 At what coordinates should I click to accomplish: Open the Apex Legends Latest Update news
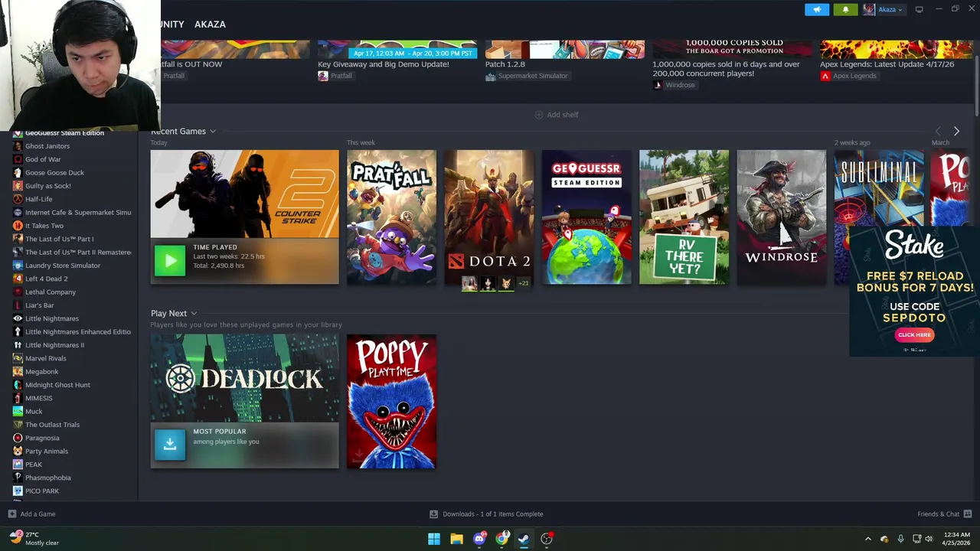[887, 64]
